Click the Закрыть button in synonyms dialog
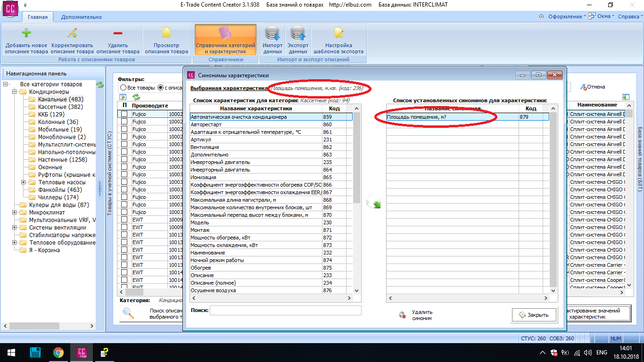Viewport: 644px width, 362px height. [534, 315]
